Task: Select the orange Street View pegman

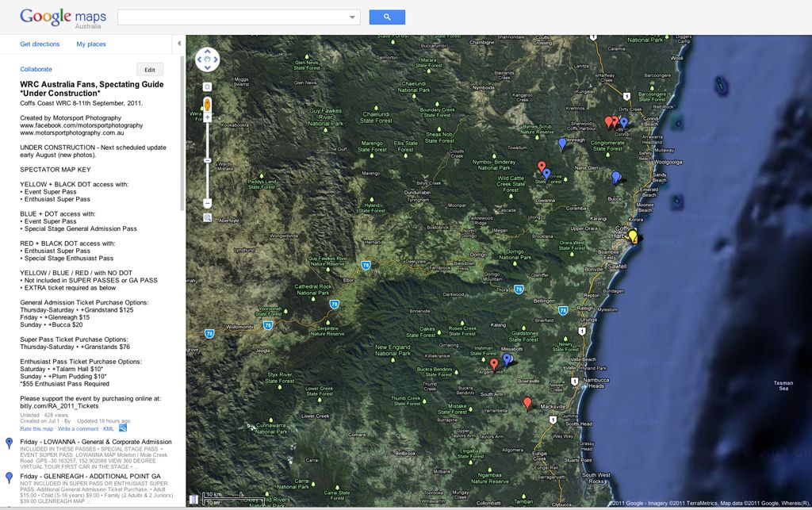Action: tap(207, 105)
